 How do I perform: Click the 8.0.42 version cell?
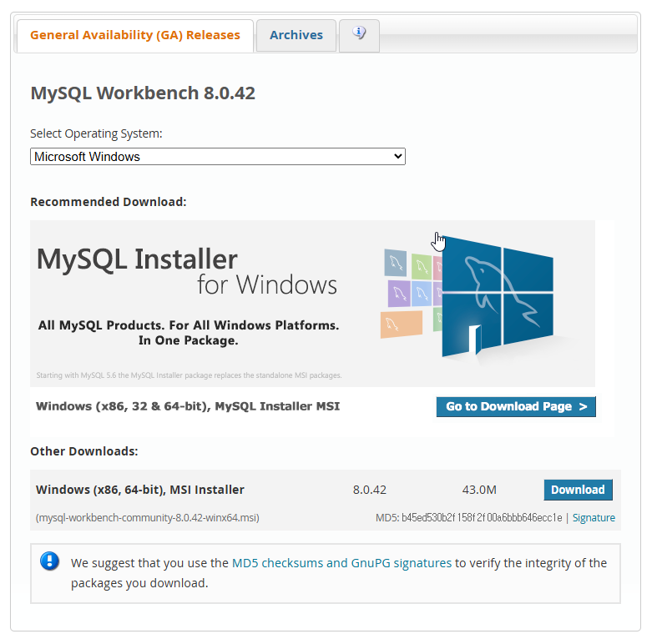pyautogui.click(x=370, y=490)
